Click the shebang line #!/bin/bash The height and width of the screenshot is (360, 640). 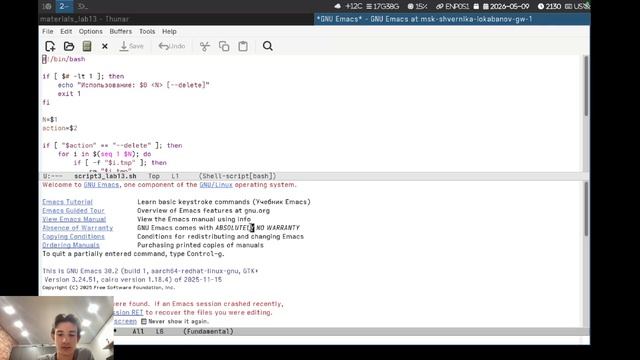pos(64,59)
